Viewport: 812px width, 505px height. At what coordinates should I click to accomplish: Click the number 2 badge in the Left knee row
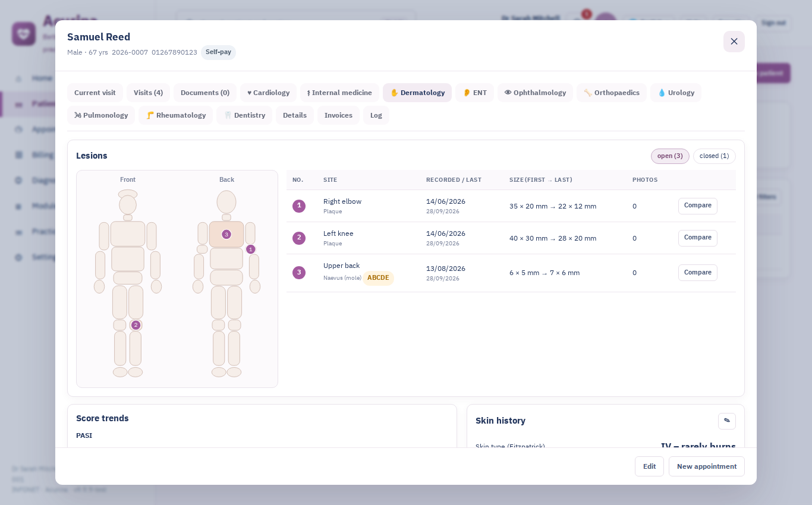click(299, 238)
